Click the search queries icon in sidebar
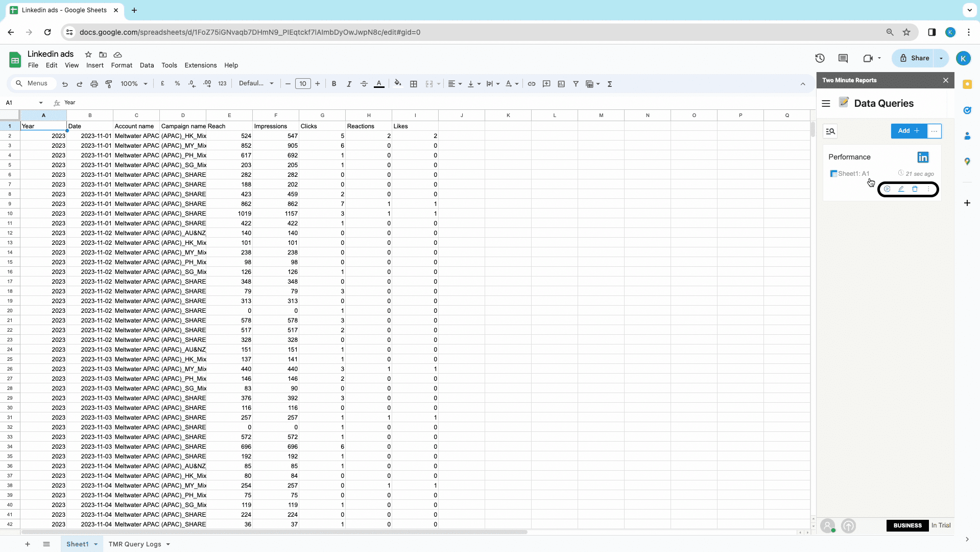Image resolution: width=980 pixels, height=552 pixels. (x=830, y=132)
